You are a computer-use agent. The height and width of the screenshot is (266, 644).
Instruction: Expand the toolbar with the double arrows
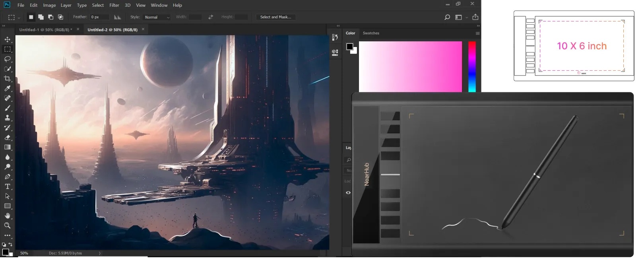(x=4, y=26)
